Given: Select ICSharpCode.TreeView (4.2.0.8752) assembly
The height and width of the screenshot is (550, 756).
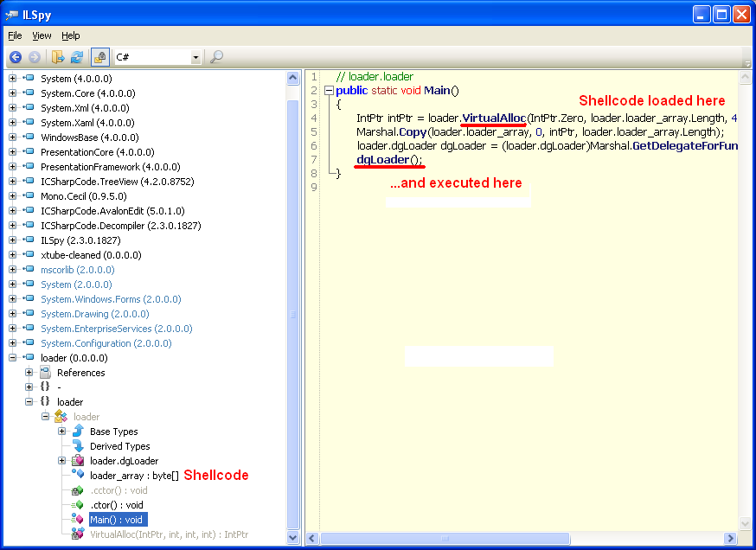Looking at the screenshot, I should [117, 182].
